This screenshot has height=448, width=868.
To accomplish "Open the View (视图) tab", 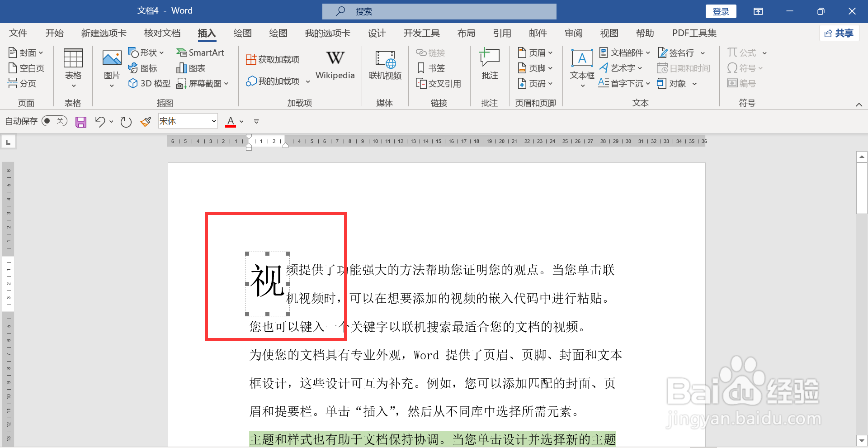I will [609, 33].
